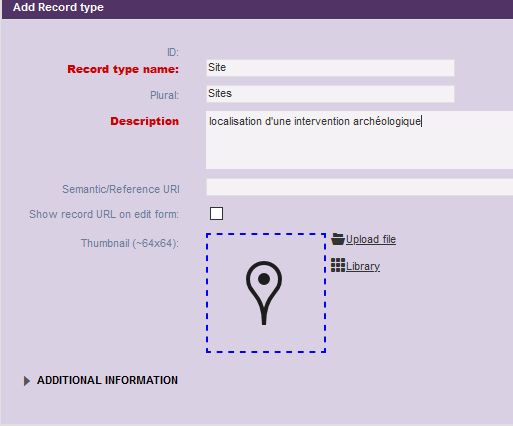Click the Thumbnail (~64x64) label

[x=130, y=243]
